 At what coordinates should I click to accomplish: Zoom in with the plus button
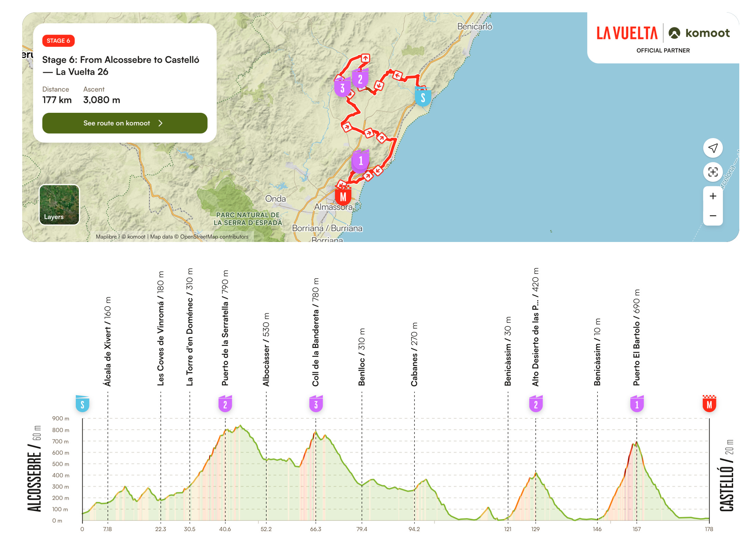tap(713, 196)
